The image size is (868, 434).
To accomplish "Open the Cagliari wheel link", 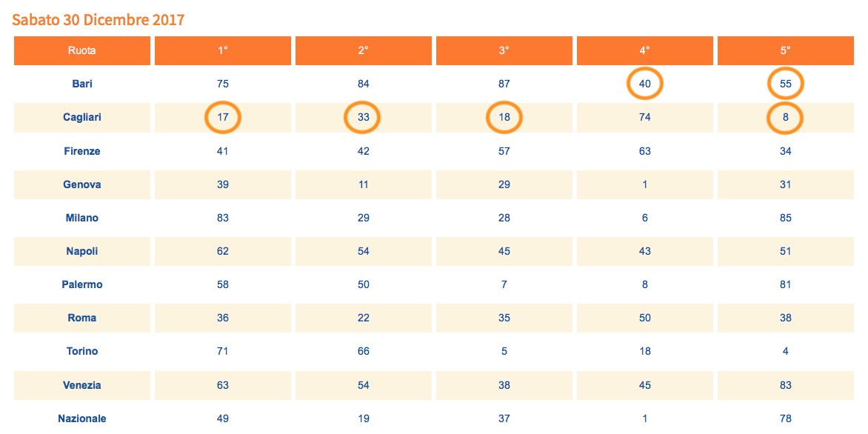I will click(82, 118).
